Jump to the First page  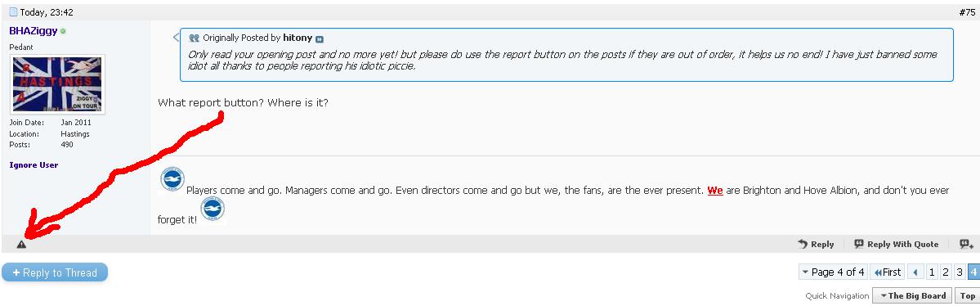coord(887,272)
